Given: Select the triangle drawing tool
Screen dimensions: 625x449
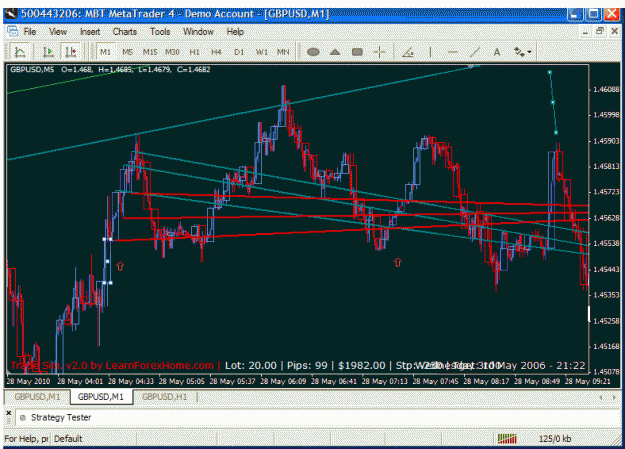Looking at the screenshot, I should (335, 52).
